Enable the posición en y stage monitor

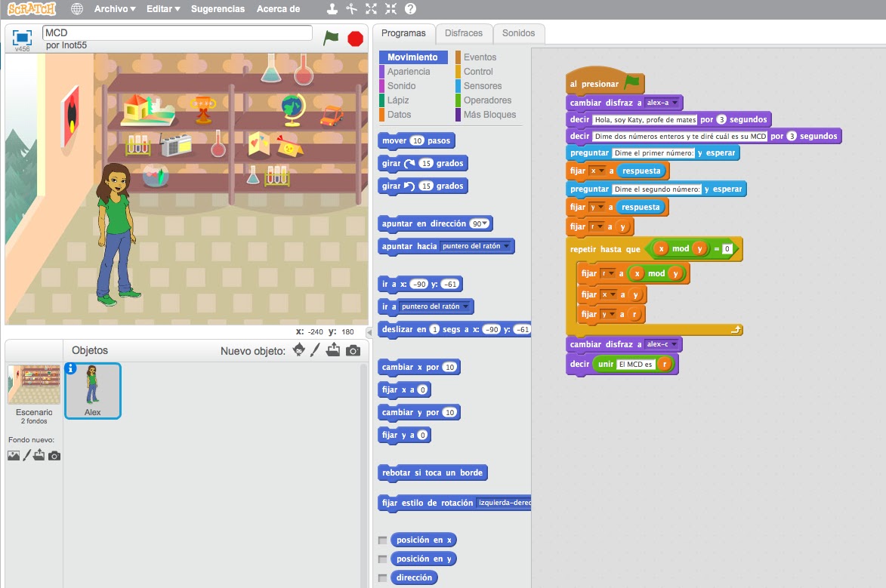point(382,559)
